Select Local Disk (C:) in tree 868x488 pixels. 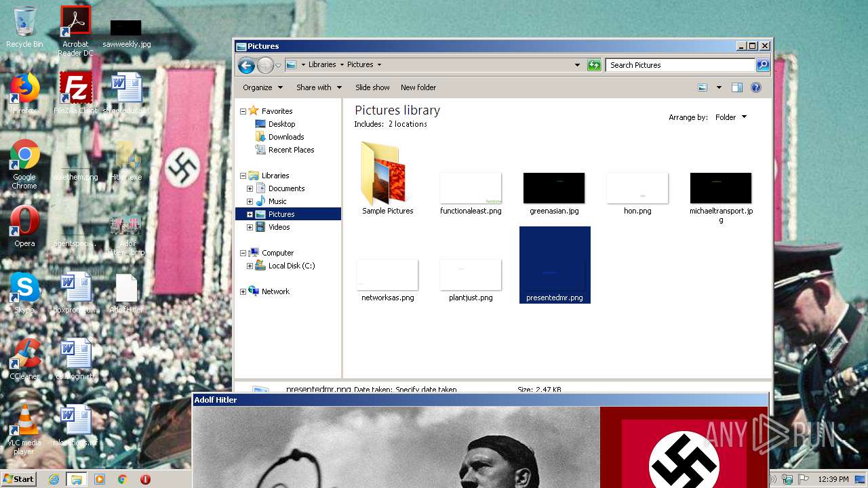(x=292, y=266)
